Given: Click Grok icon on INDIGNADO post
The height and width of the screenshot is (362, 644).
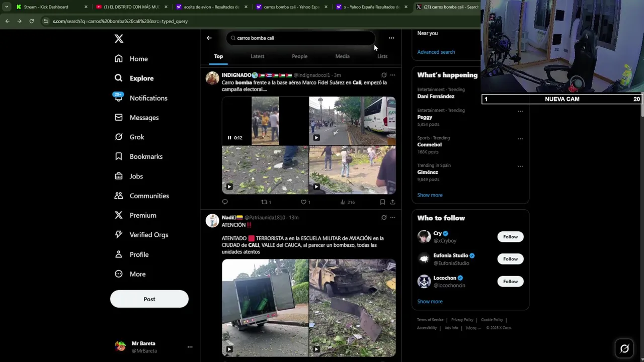Looking at the screenshot, I should [384, 75].
